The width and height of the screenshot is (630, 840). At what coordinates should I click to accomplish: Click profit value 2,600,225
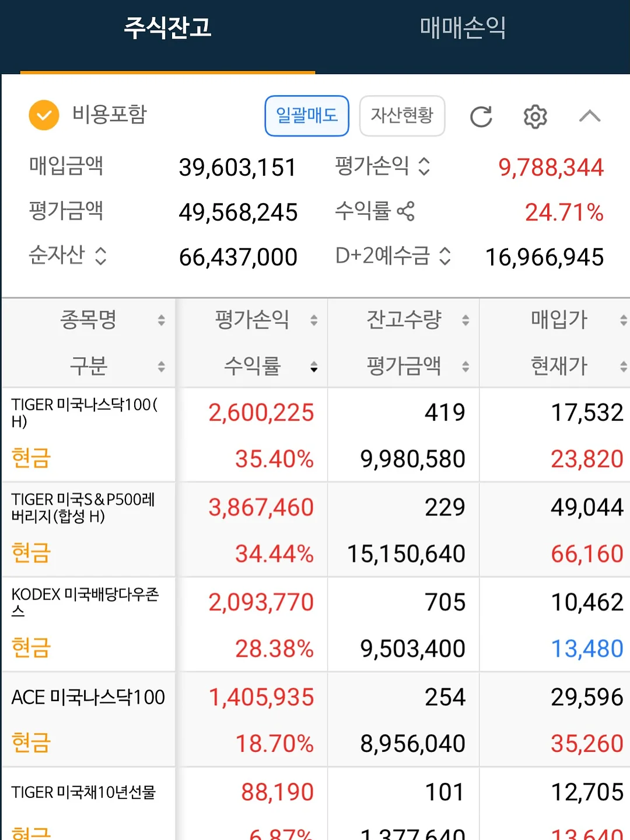261,413
